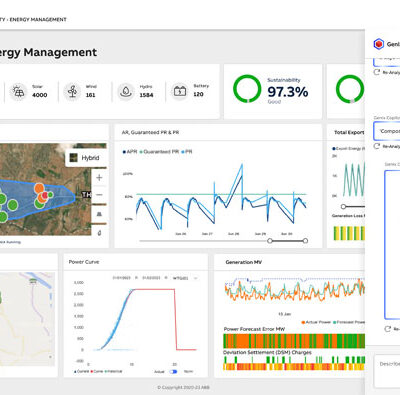Click the map tilt icon below zoom
This screenshot has height=395, width=400.
tap(99, 214)
